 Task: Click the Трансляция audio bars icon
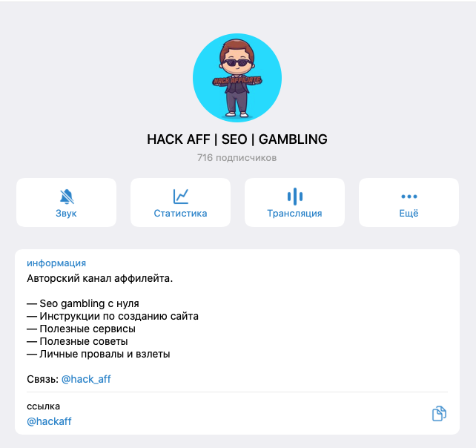(x=295, y=197)
